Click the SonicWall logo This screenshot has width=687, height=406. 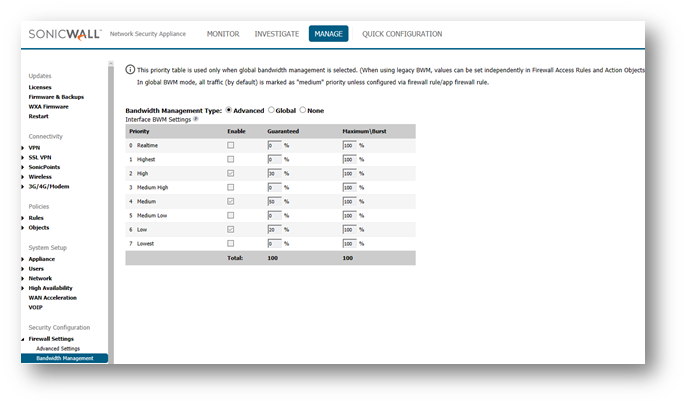pos(64,34)
